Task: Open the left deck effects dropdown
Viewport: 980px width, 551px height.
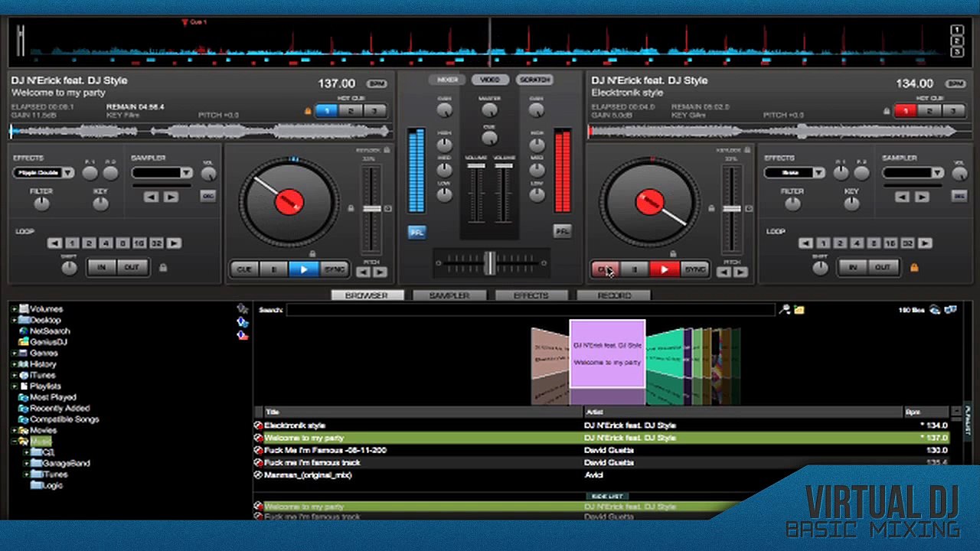Action: [67, 173]
